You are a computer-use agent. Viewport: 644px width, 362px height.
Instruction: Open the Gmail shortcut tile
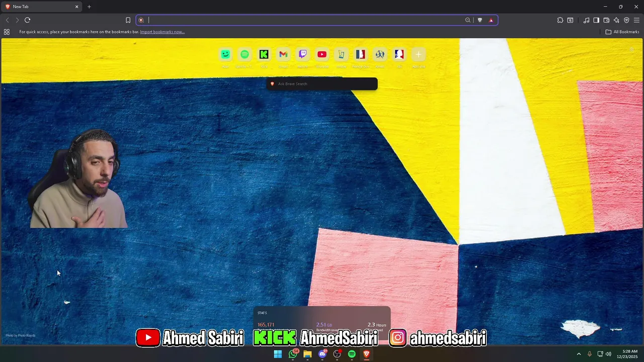coord(283,54)
